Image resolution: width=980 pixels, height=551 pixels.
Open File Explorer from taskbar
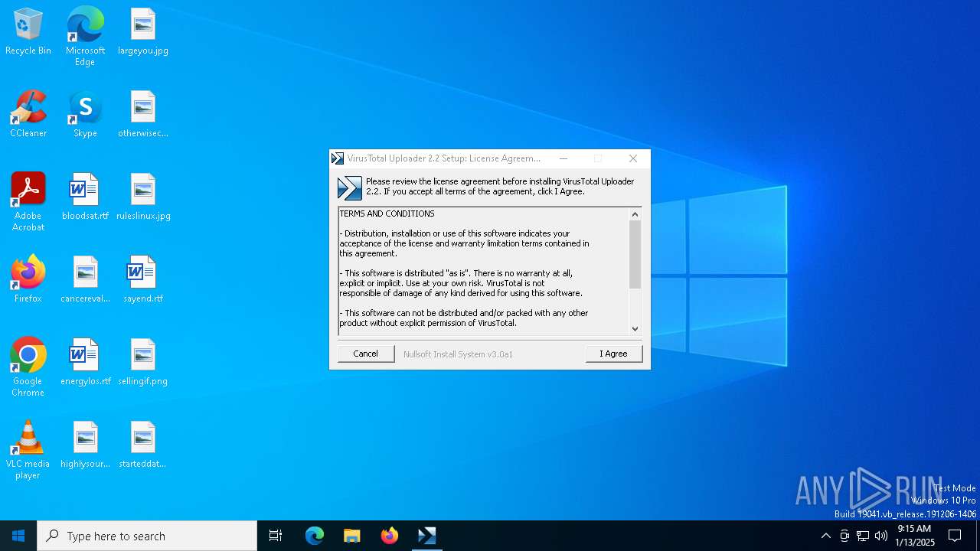tap(352, 536)
